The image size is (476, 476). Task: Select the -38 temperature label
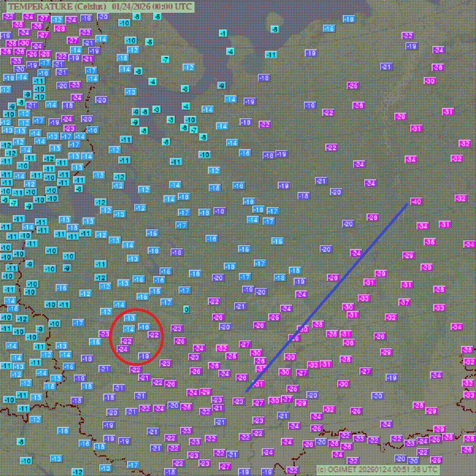point(349,343)
